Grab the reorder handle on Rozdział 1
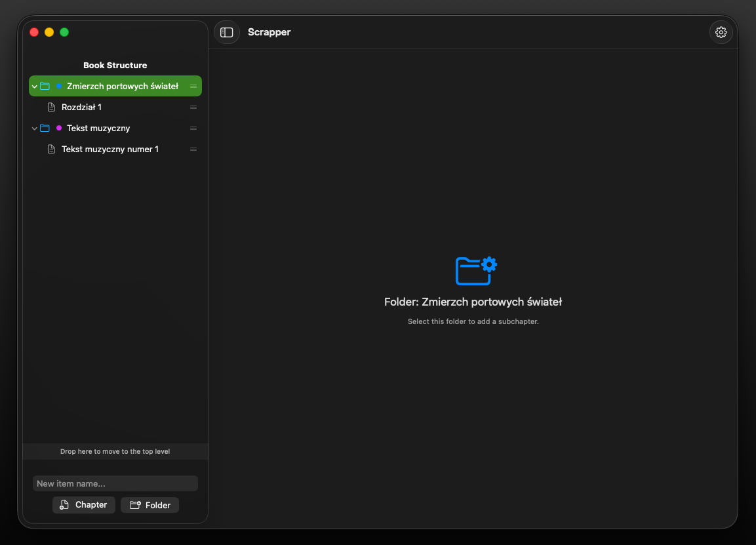 tap(193, 107)
